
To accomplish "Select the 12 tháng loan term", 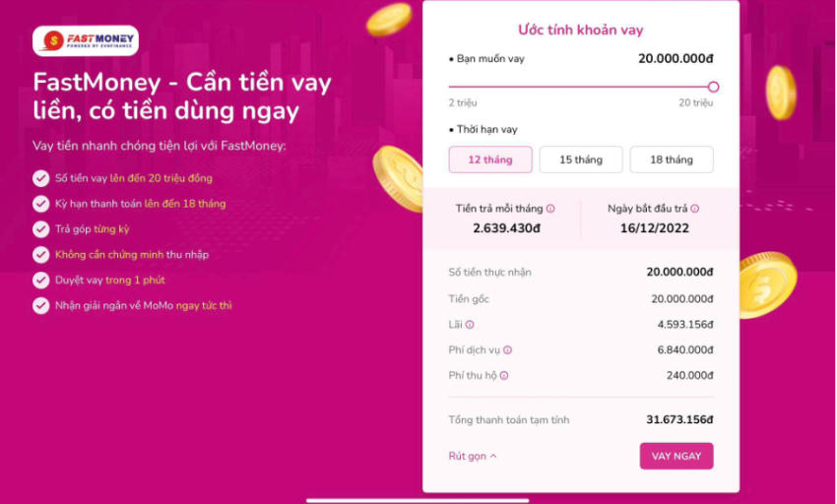I will pyautogui.click(x=490, y=159).
